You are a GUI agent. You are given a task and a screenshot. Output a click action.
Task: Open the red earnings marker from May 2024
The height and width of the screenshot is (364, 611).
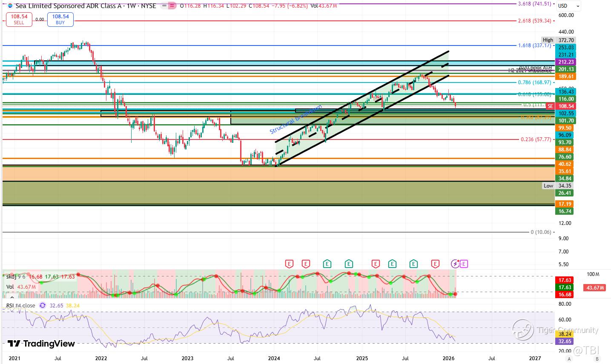(306, 264)
